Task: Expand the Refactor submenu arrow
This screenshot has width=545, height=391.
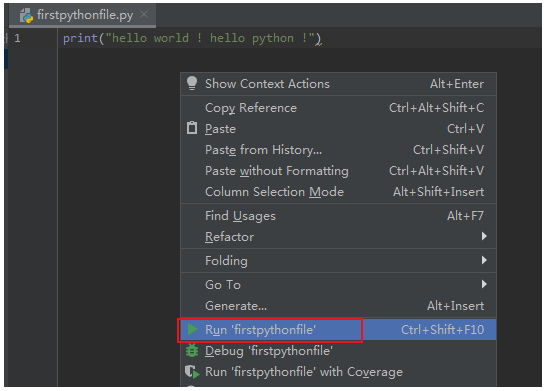Action: [484, 236]
